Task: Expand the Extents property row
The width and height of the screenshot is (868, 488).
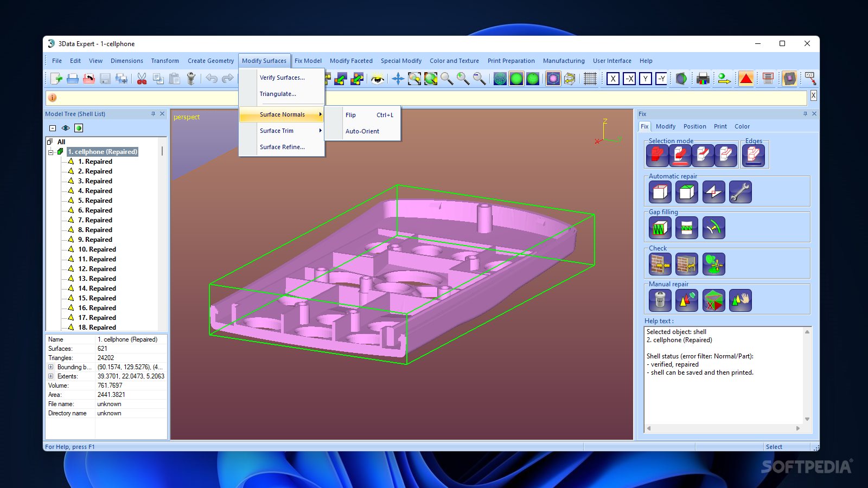Action: 51,376
